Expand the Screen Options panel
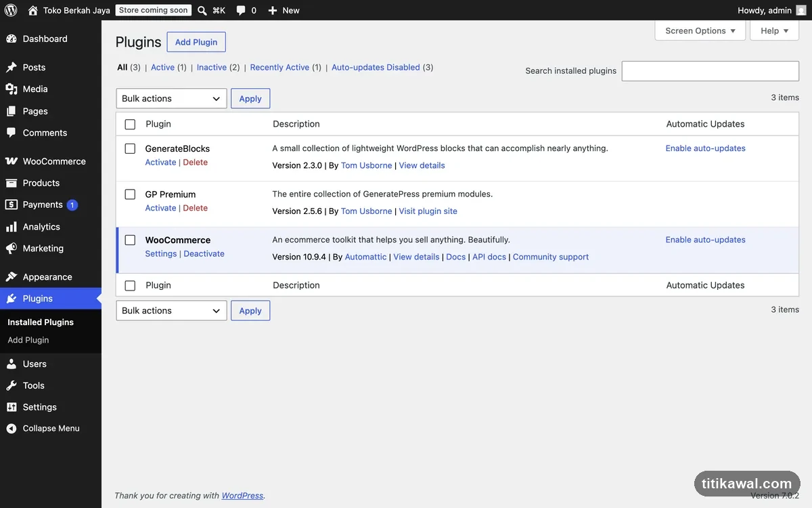The width and height of the screenshot is (812, 508). pos(700,30)
